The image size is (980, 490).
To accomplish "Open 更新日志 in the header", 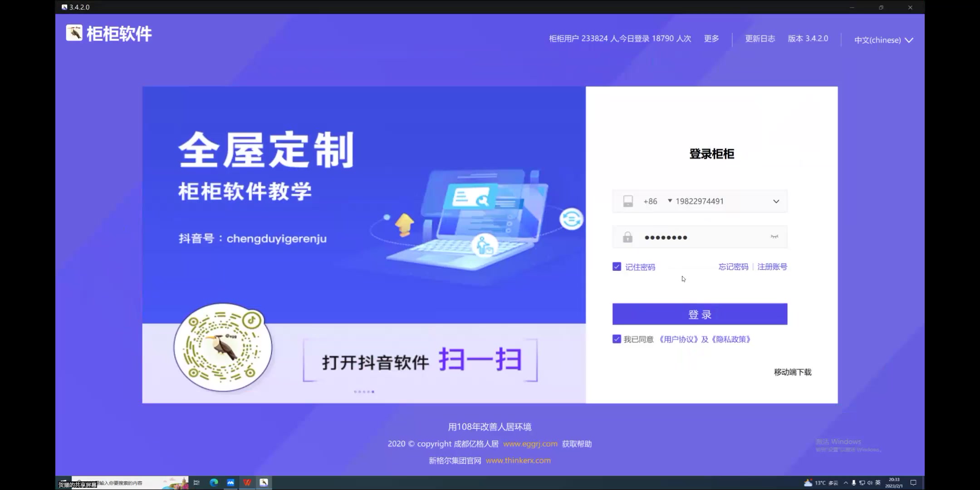I will [760, 39].
